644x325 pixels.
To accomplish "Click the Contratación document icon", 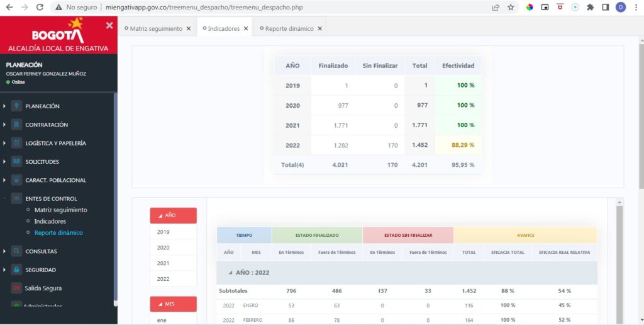I will point(16,125).
